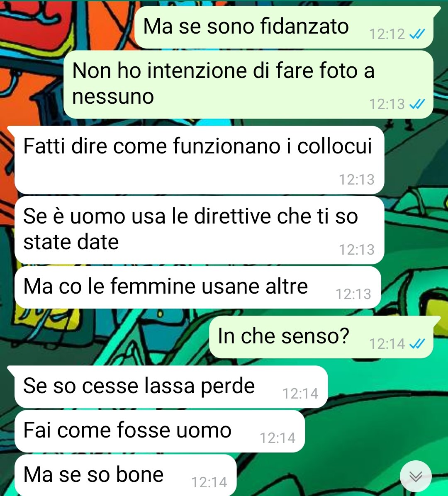Tap read receipt ticks on 'Ma se sono fidanzato'
The image size is (448, 496).
417,34
